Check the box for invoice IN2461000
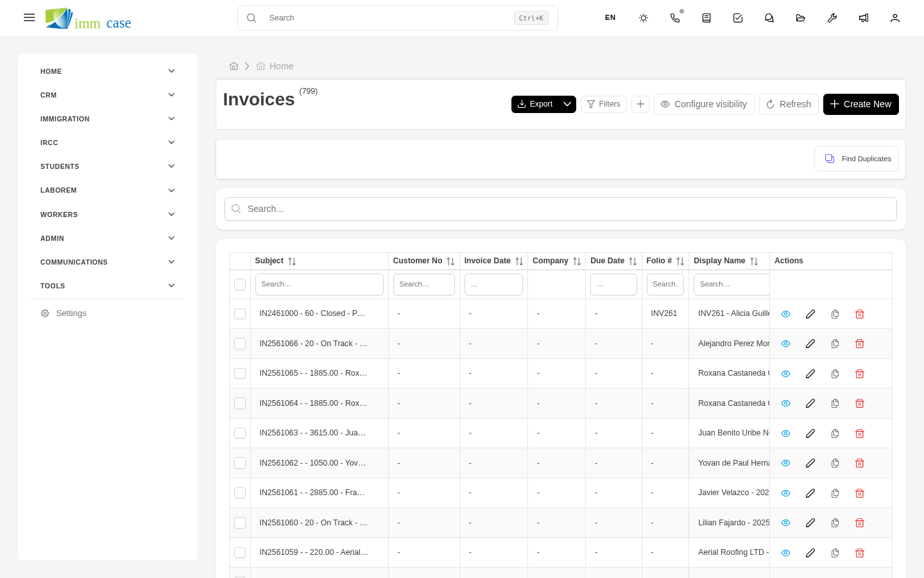Image resolution: width=924 pixels, height=578 pixels. coord(240,314)
